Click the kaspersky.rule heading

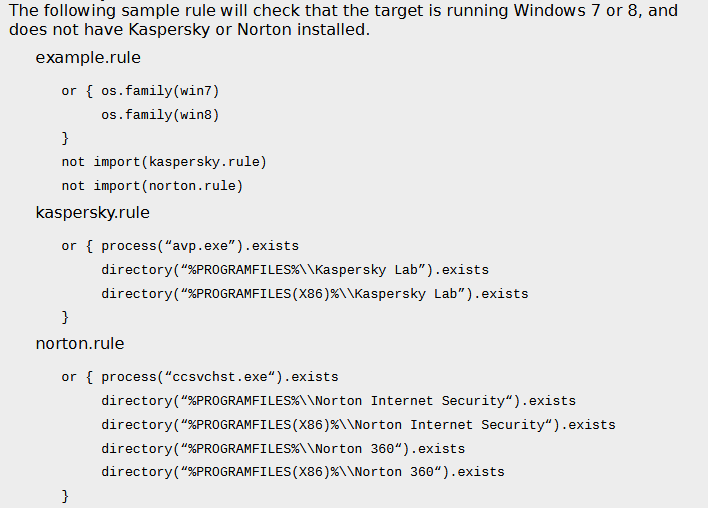[x=93, y=213]
